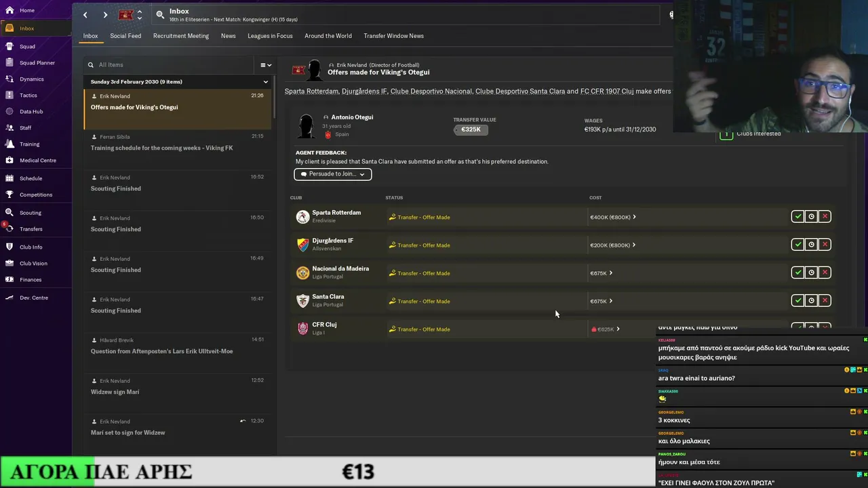Select the Inbox tab
Image resolution: width=868 pixels, height=488 pixels.
tap(90, 36)
